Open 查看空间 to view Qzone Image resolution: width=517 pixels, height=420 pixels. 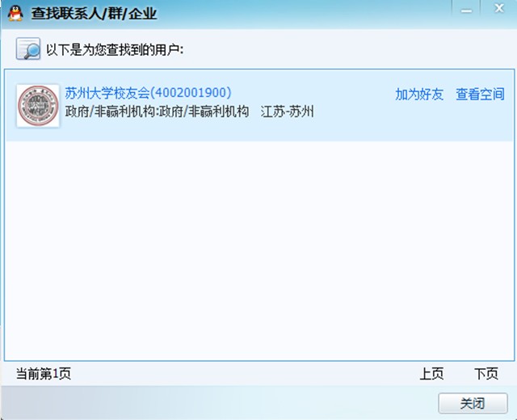[x=480, y=94]
